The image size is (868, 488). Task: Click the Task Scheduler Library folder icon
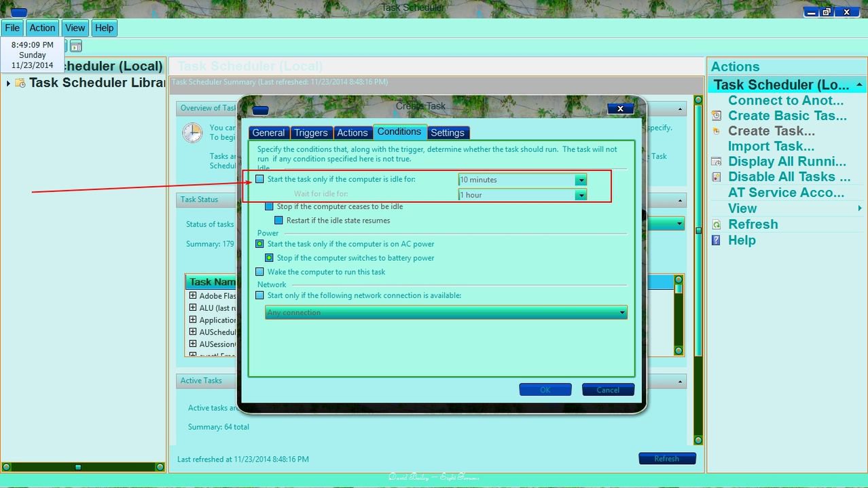pyautogui.click(x=20, y=83)
